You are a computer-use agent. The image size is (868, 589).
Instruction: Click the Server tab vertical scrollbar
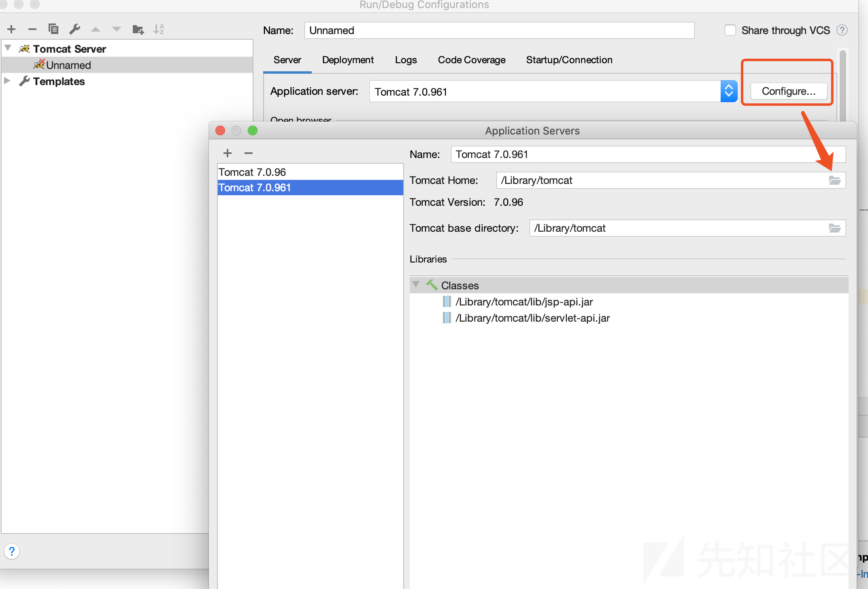click(843, 85)
